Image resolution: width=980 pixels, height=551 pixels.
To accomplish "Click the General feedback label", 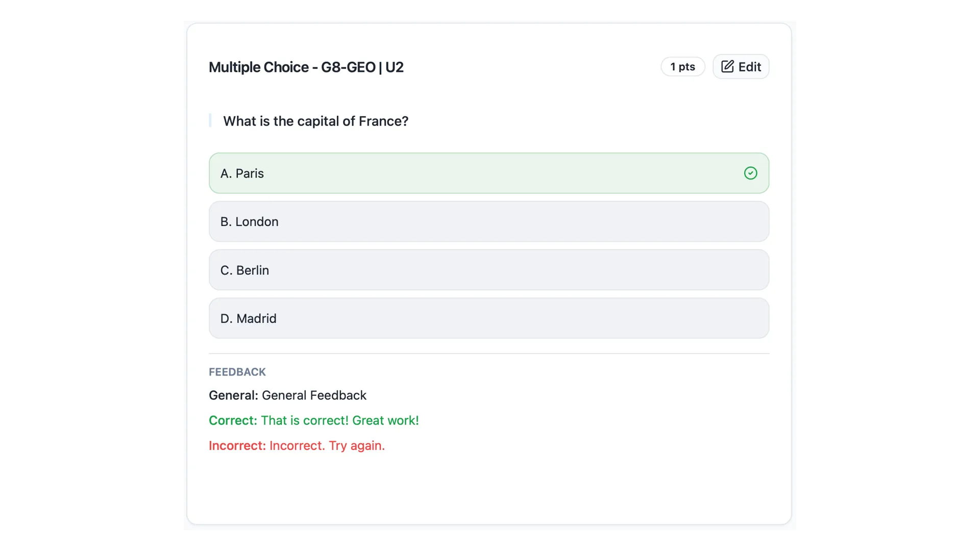I will pyautogui.click(x=233, y=395).
